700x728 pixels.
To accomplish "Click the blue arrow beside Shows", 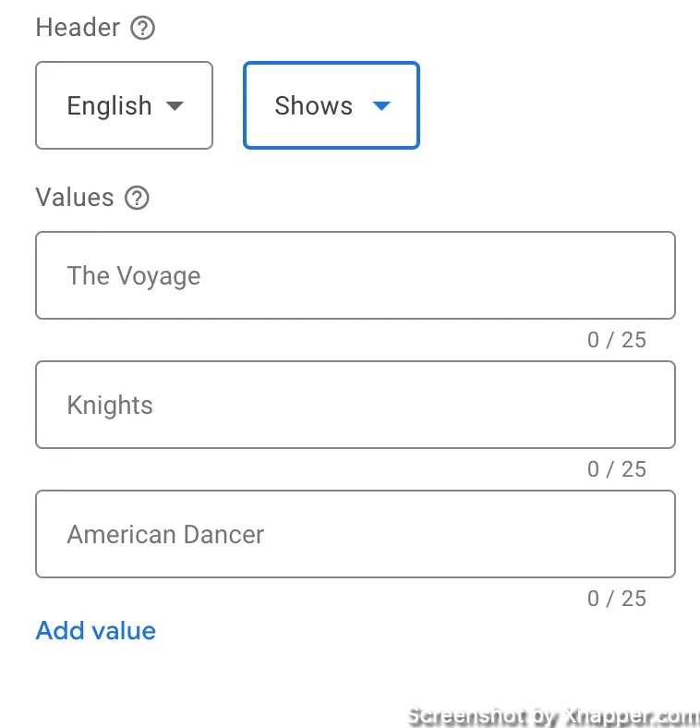I will 381,106.
